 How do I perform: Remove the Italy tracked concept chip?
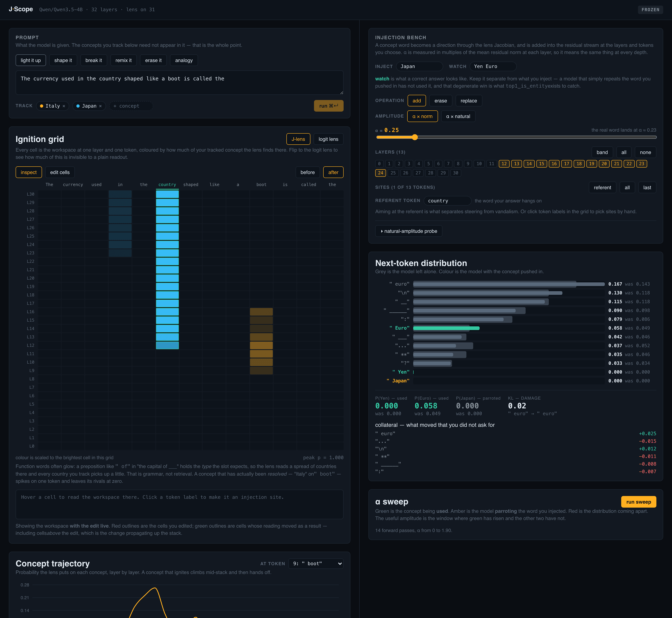(x=64, y=106)
